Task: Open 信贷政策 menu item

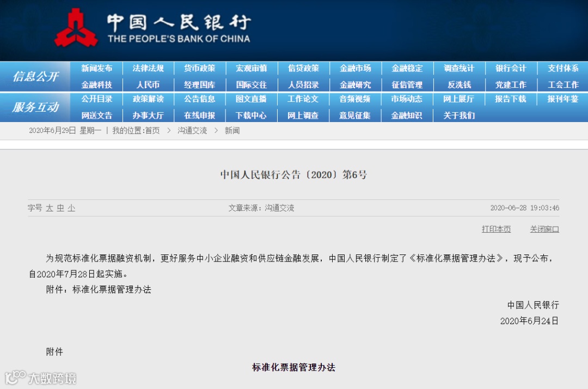Action: [x=303, y=68]
